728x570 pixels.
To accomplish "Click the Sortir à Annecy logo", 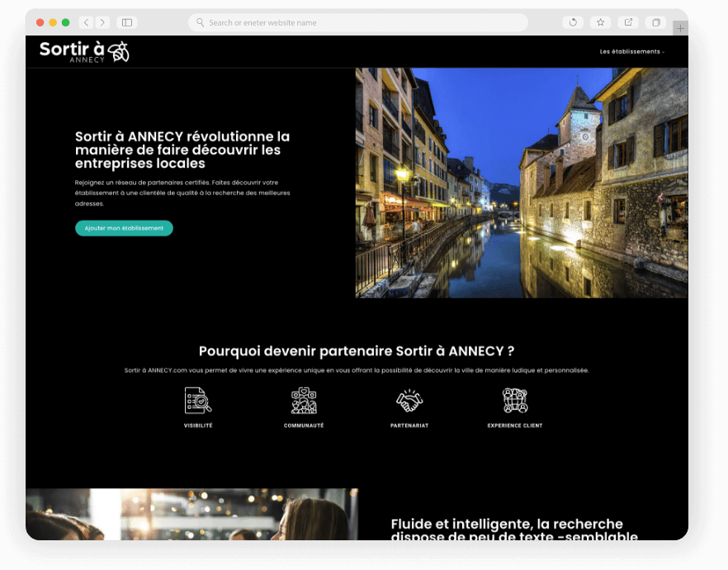I will click(84, 51).
